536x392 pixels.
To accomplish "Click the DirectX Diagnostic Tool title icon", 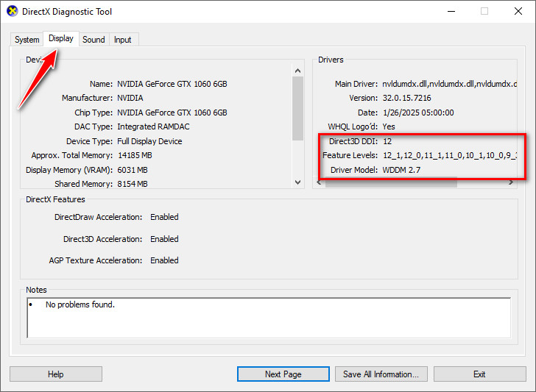I will click(12, 11).
